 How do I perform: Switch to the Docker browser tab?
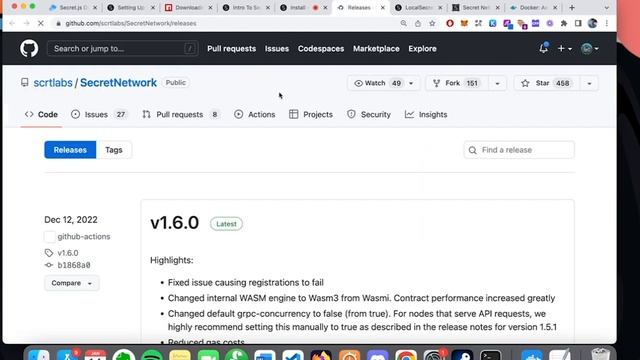click(533, 8)
